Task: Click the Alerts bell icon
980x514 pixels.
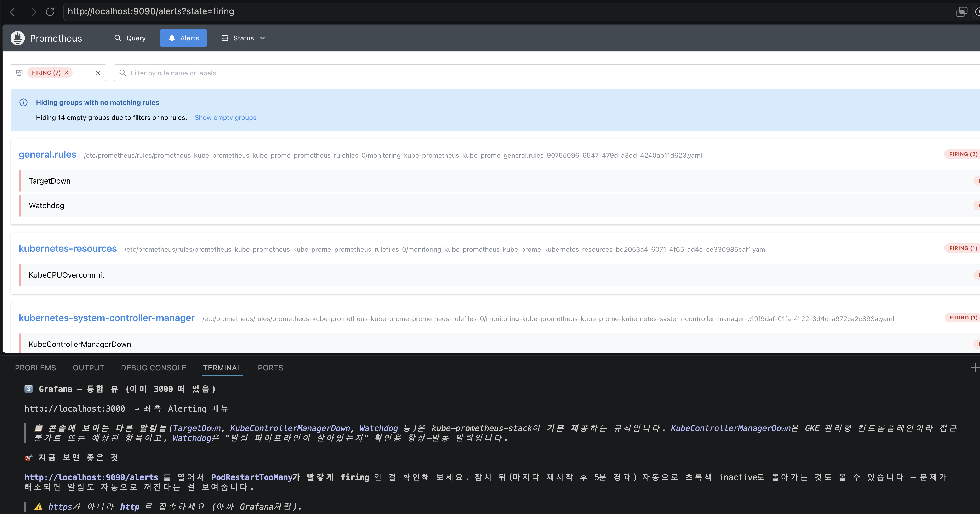Action: pyautogui.click(x=171, y=38)
